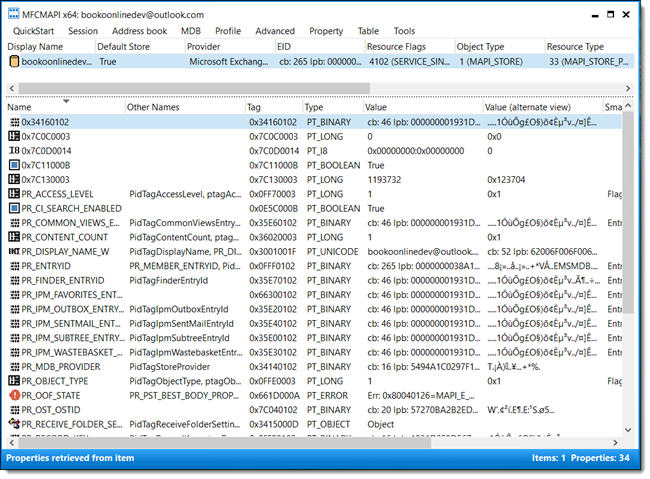Select the Microsoft Exchang... provider cell

point(229,62)
